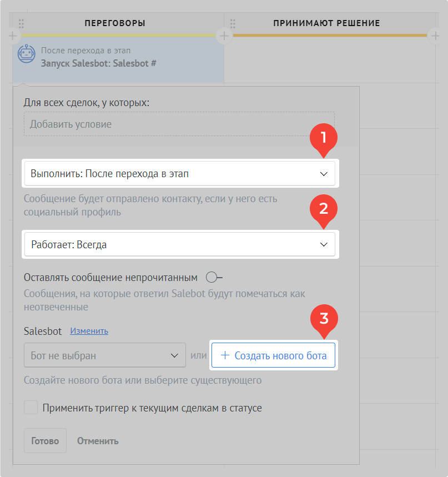
Task: Click the plus icon right of ПРИНИМАЮТ РЕШЕНИЕ
Action: pyautogui.click(x=435, y=36)
